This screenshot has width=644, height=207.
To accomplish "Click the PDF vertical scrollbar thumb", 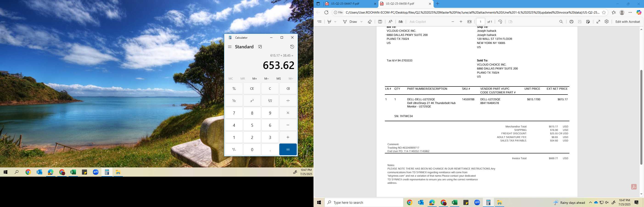I will pyautogui.click(x=641, y=117).
